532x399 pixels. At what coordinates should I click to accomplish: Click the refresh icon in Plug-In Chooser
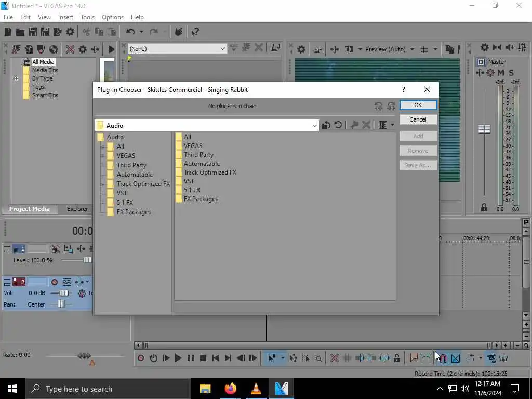coord(338,125)
